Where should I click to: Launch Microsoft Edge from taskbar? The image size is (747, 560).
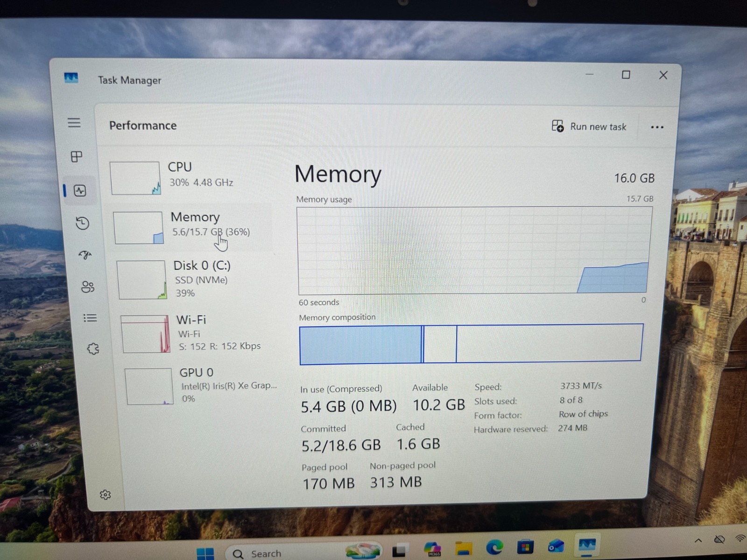tap(494, 547)
